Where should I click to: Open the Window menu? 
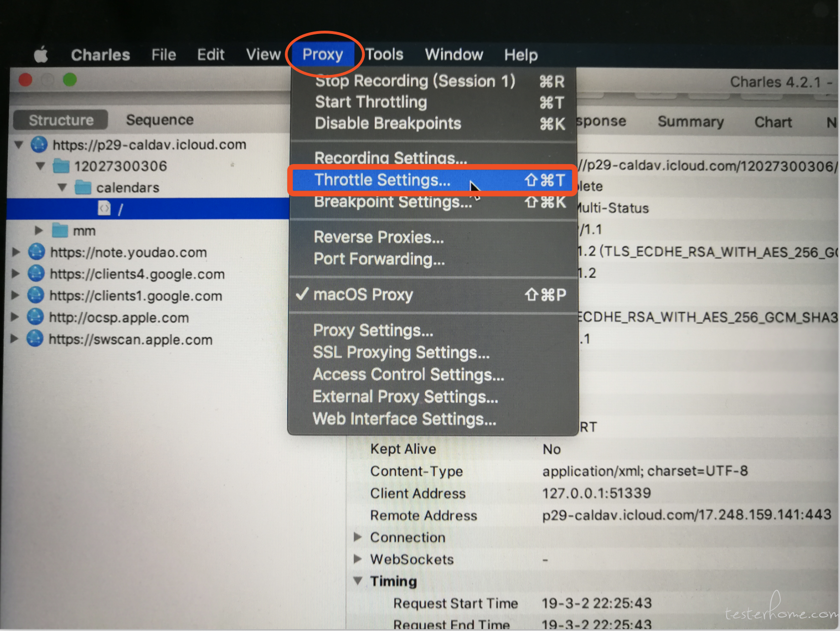click(454, 55)
